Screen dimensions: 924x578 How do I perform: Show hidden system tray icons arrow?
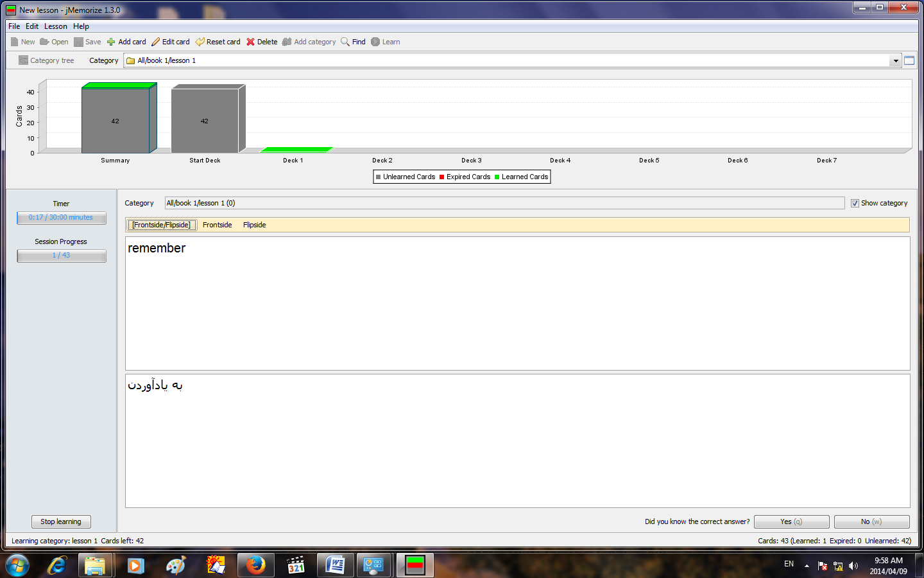[807, 566]
